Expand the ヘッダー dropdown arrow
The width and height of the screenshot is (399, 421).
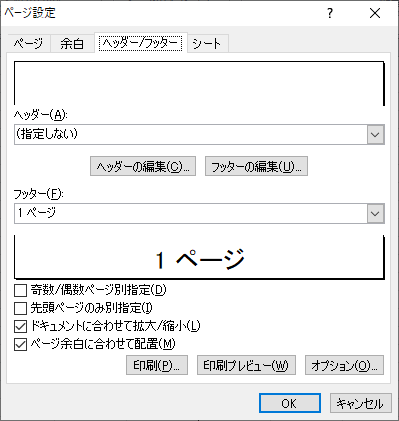(376, 135)
